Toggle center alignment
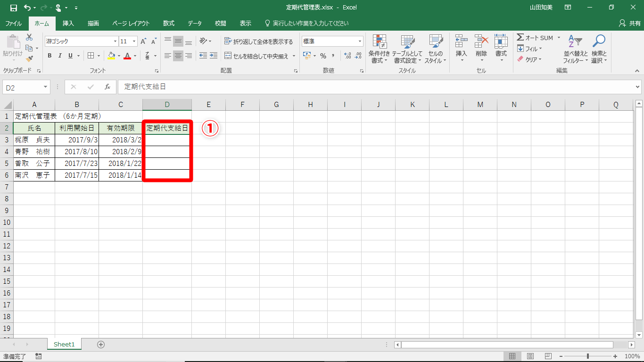This screenshot has height=362, width=644. pos(178,56)
